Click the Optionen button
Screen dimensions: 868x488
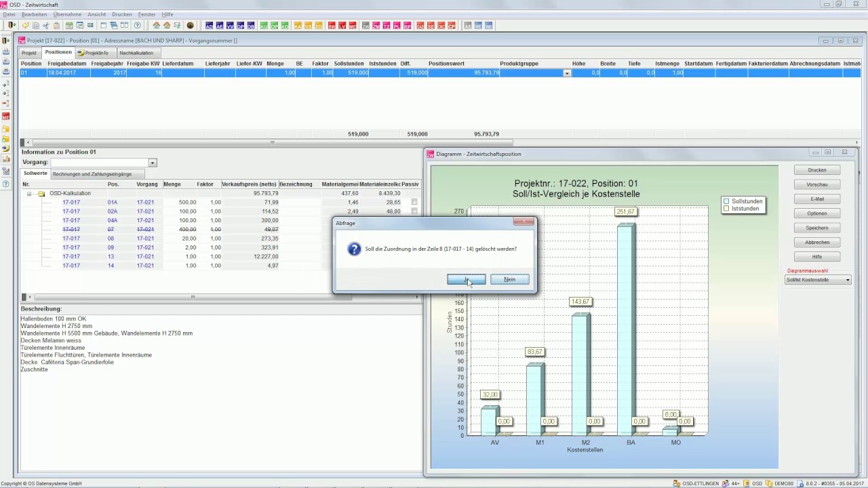[x=817, y=213]
